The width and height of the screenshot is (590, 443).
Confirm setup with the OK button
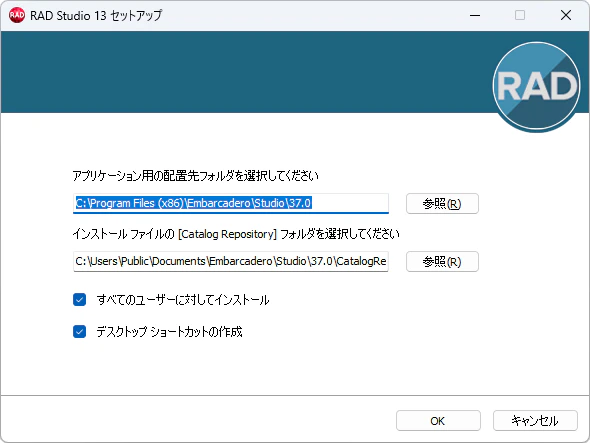pyautogui.click(x=438, y=420)
